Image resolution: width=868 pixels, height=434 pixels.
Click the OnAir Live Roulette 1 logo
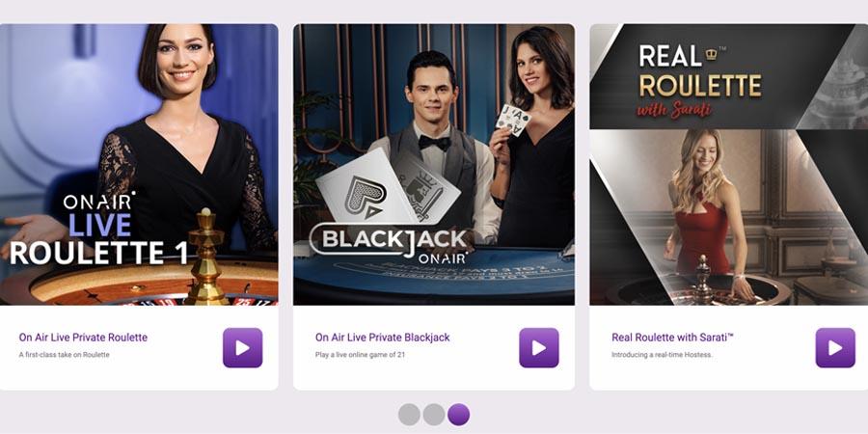[x=98, y=229]
